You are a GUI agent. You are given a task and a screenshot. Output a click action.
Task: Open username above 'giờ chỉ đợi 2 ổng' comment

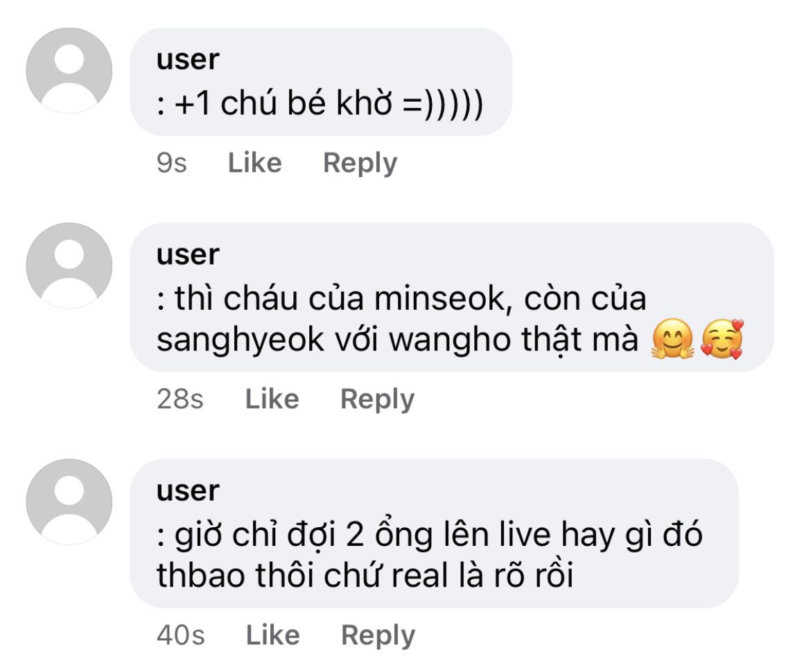point(189,491)
